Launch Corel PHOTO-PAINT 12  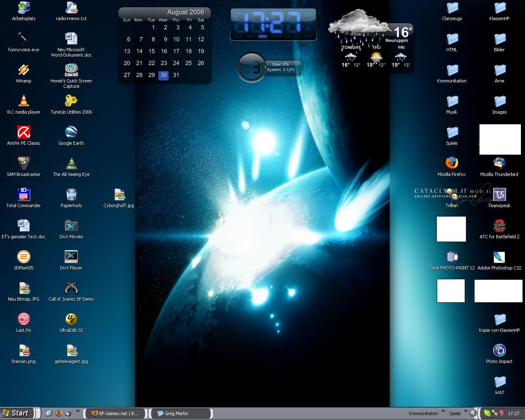[x=452, y=260]
